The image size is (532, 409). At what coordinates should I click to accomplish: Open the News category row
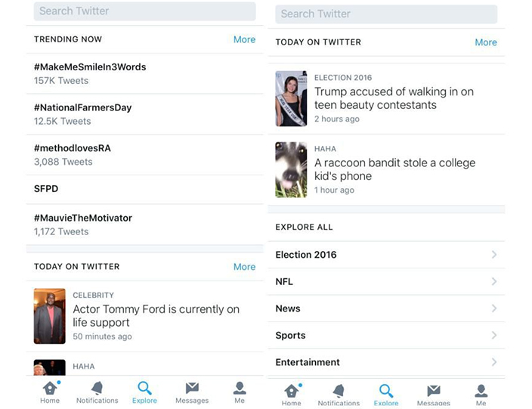tap(385, 308)
